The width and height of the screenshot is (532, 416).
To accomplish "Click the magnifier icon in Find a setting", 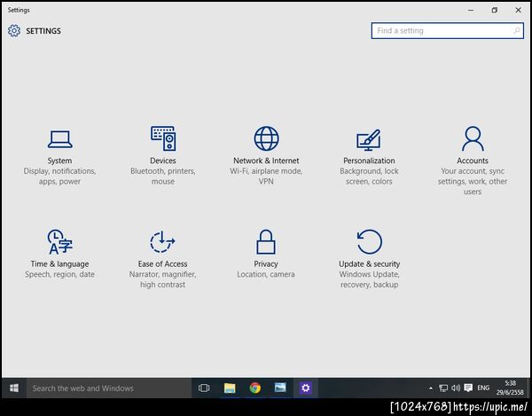I will [517, 30].
